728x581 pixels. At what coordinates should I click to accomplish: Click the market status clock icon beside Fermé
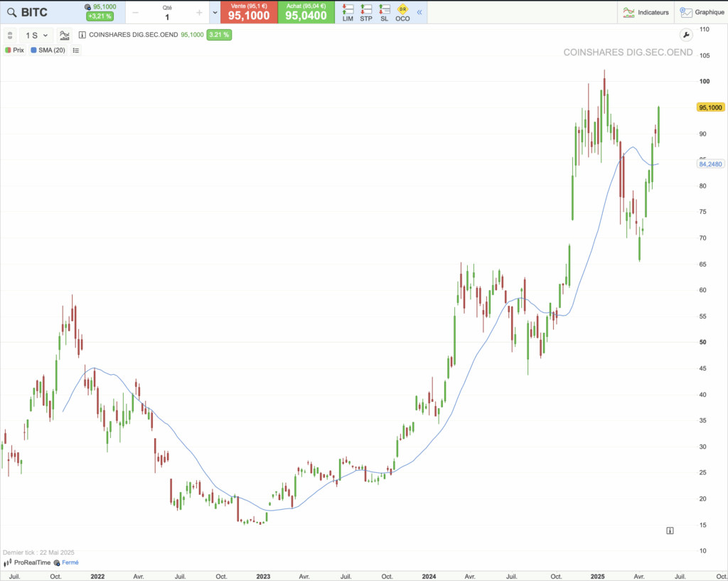pyautogui.click(x=57, y=563)
